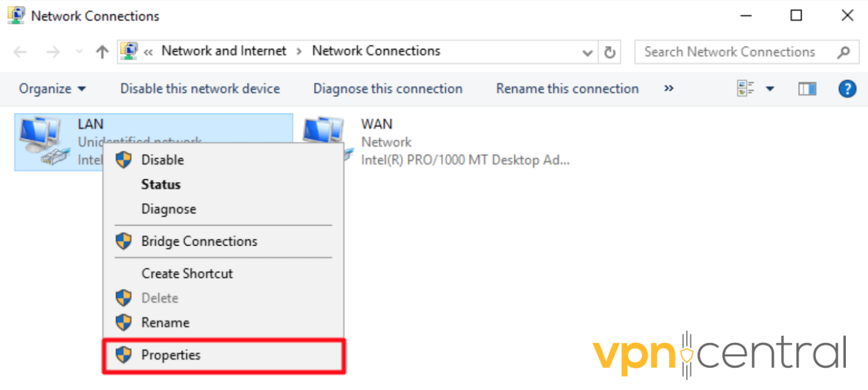
Task: Choose Rename in the context menu
Action: point(165,322)
